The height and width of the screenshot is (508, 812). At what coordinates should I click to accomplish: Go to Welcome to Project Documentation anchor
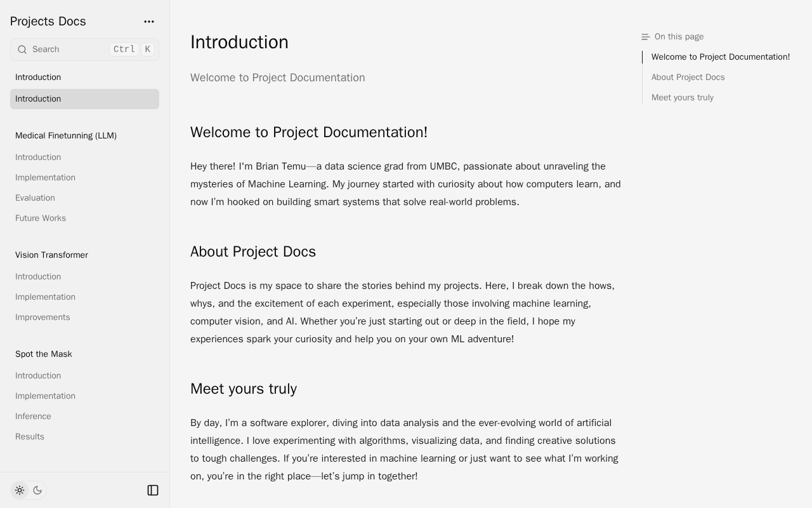pos(720,57)
